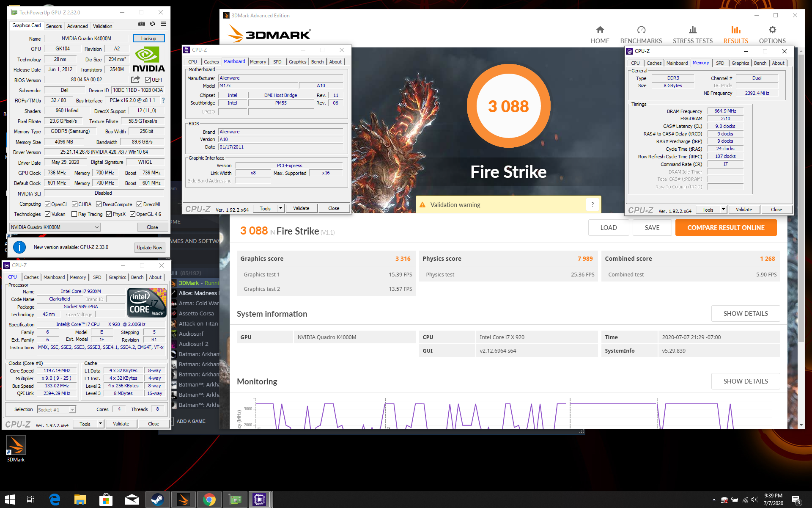Expand Tools dropdown in CPU tab CPU-Z window
Image resolution: width=812 pixels, height=508 pixels.
coord(100,424)
